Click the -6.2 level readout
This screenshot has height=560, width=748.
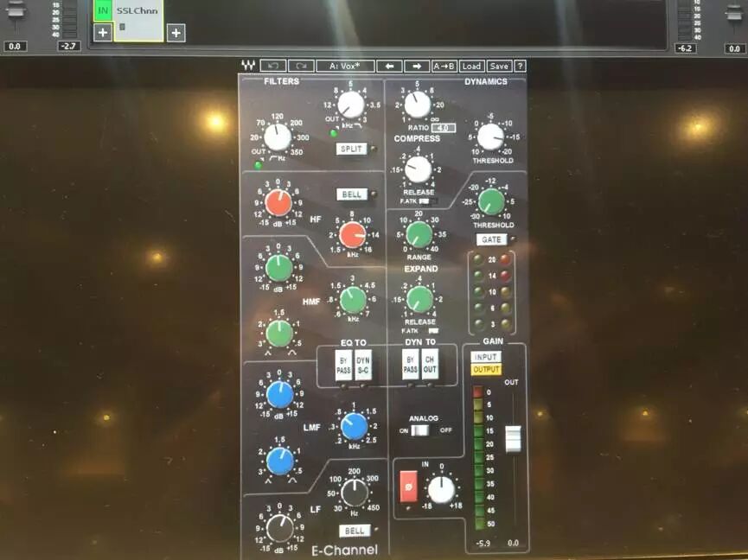pyautogui.click(x=686, y=48)
